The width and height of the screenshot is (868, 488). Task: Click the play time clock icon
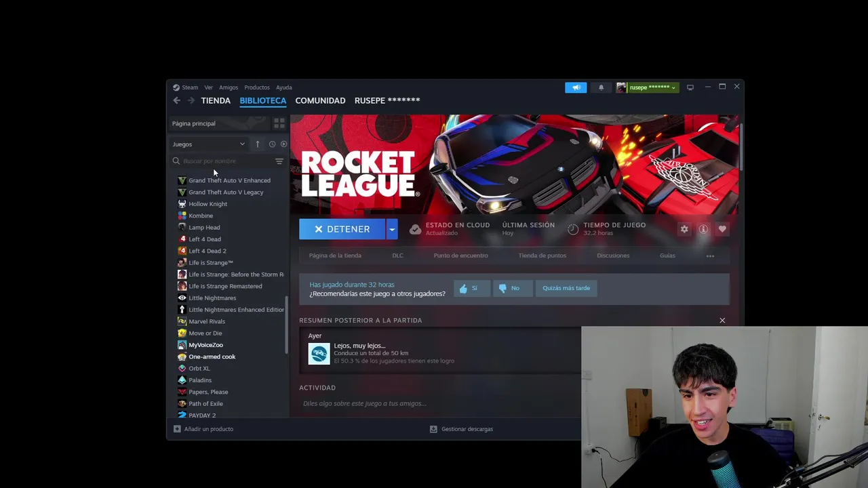coord(573,229)
